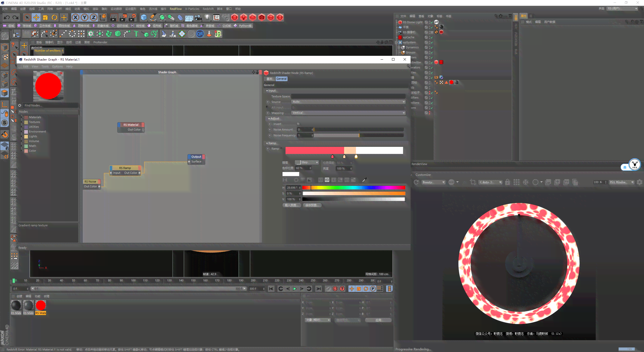Open the Step interpolation dropdown

coord(307,162)
